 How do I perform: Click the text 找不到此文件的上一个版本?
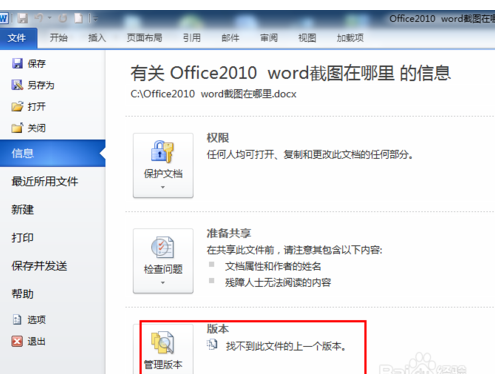point(286,346)
